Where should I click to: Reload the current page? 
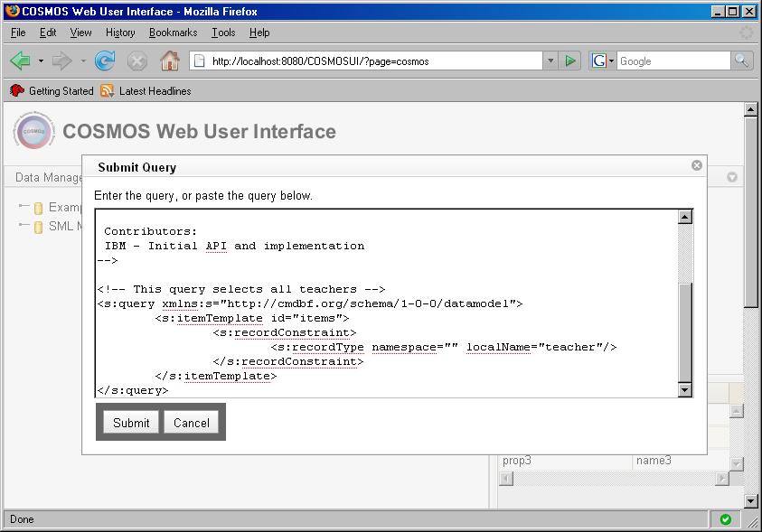coord(105,61)
